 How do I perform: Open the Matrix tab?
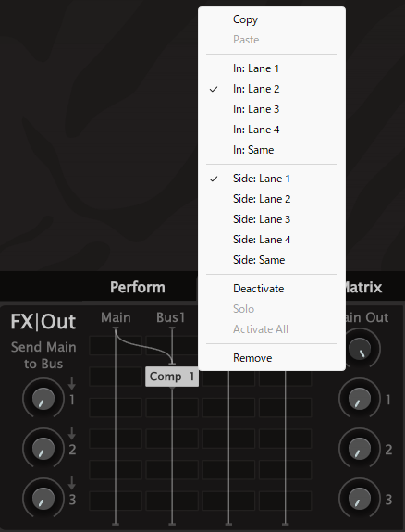pos(362,288)
